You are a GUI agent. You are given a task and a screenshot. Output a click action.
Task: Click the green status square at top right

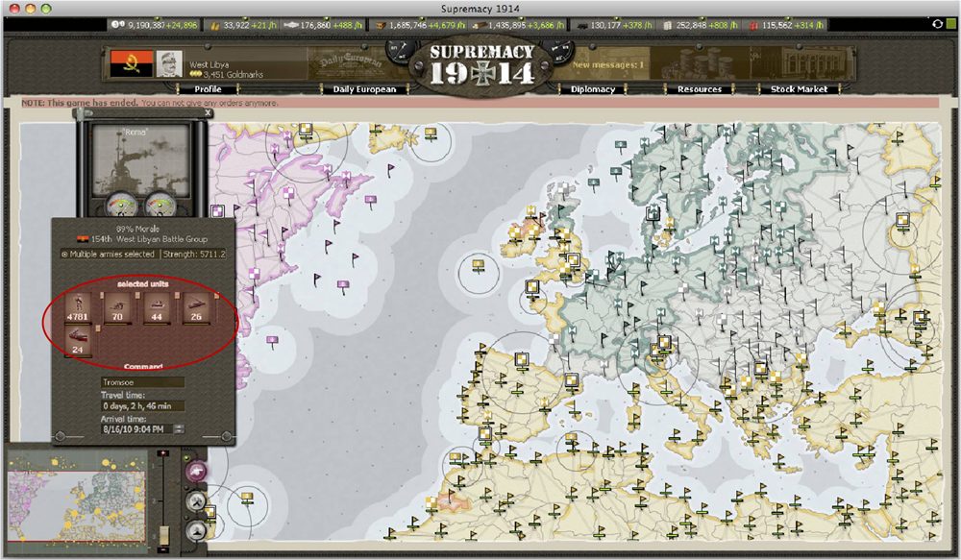coord(950,24)
